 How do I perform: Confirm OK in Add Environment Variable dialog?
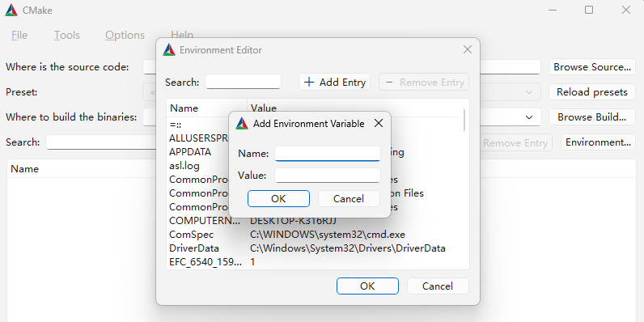278,198
